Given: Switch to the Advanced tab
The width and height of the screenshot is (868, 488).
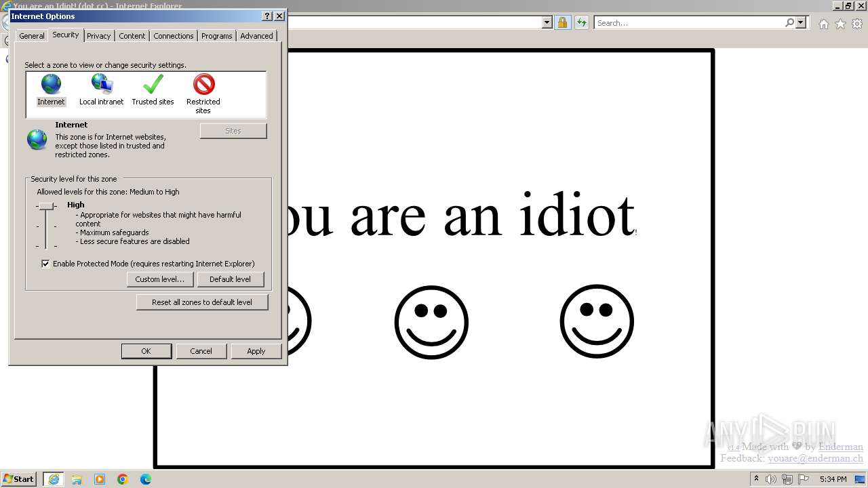Looking at the screenshot, I should coord(257,36).
